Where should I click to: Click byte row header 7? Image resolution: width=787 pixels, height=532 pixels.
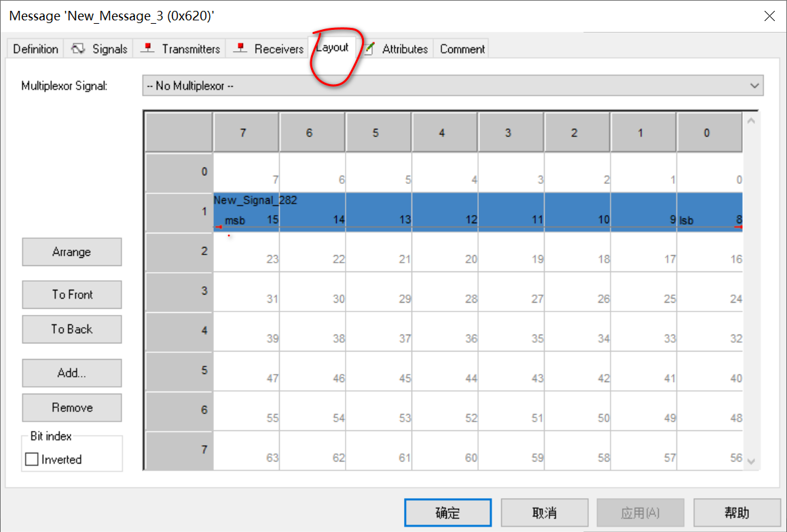(179, 451)
